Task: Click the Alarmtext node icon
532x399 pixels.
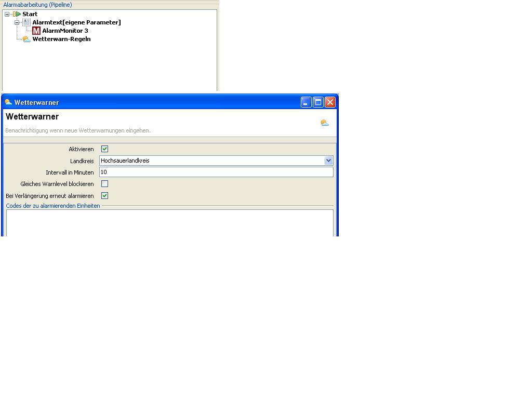Action: click(x=26, y=22)
